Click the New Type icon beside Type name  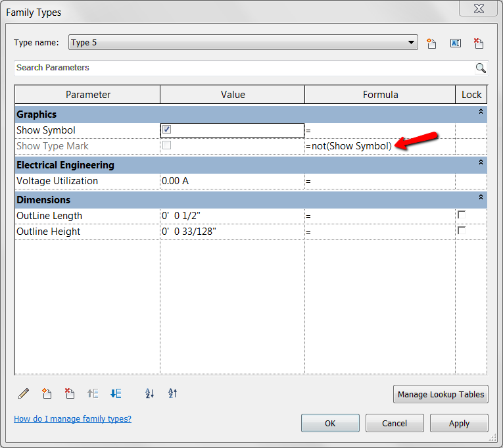click(431, 43)
